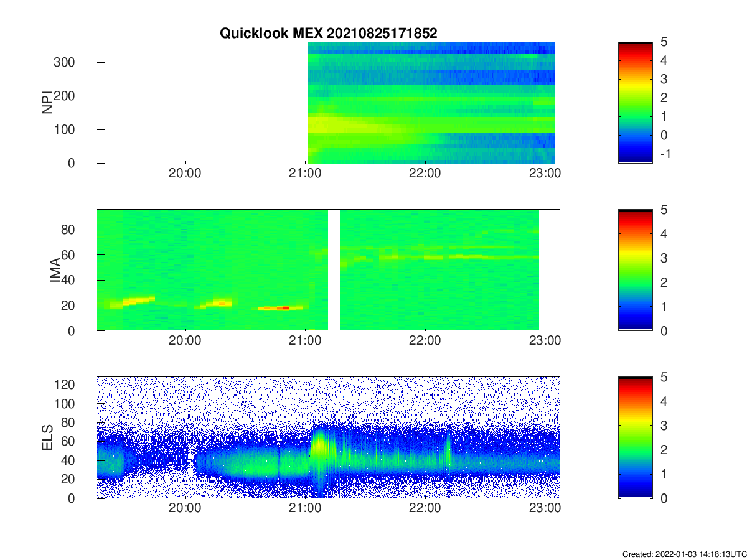Click the "1" label on ELS colorbar
The width and height of the screenshot is (747, 560).
pos(664,474)
